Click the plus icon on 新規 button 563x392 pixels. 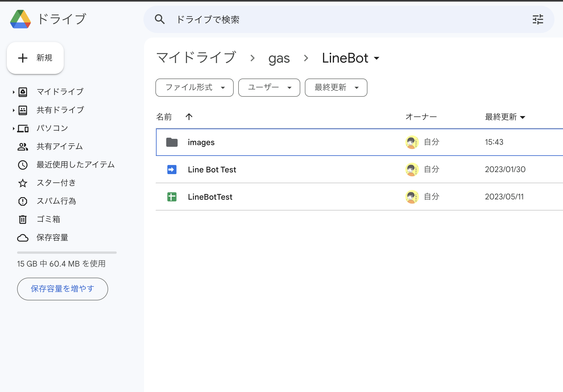[23, 58]
